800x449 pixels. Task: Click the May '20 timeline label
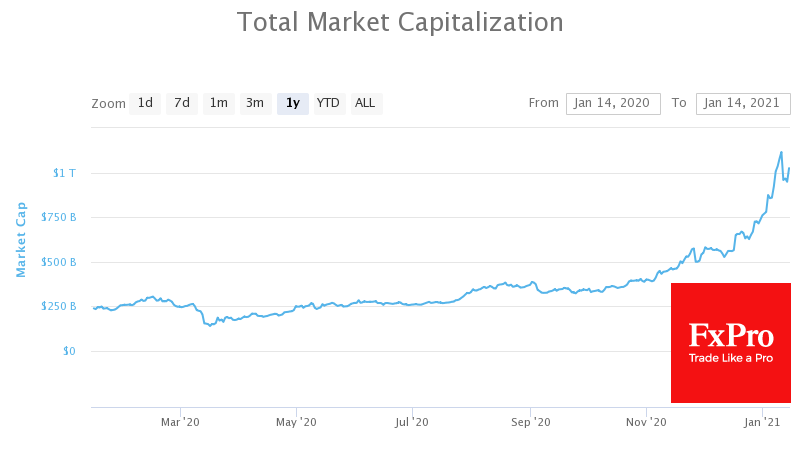(x=296, y=422)
